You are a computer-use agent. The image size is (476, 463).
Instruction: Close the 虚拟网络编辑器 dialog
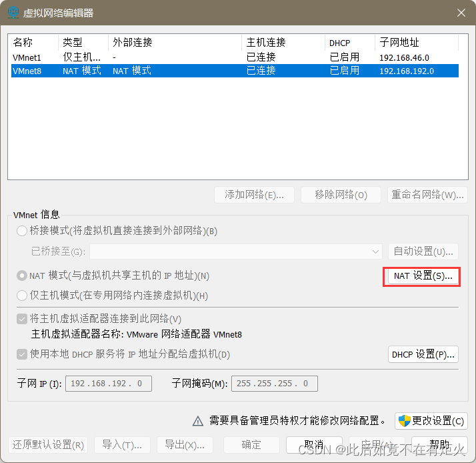tap(461, 13)
